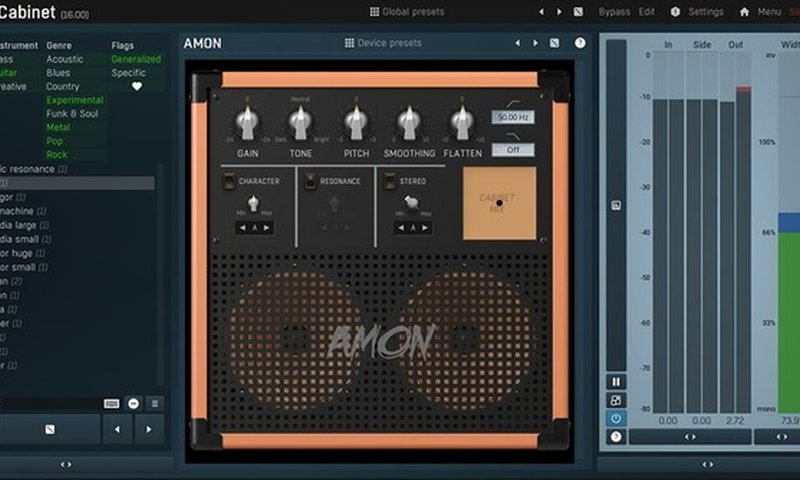Click the Bypass button
The height and width of the screenshot is (480, 800).
point(614,12)
